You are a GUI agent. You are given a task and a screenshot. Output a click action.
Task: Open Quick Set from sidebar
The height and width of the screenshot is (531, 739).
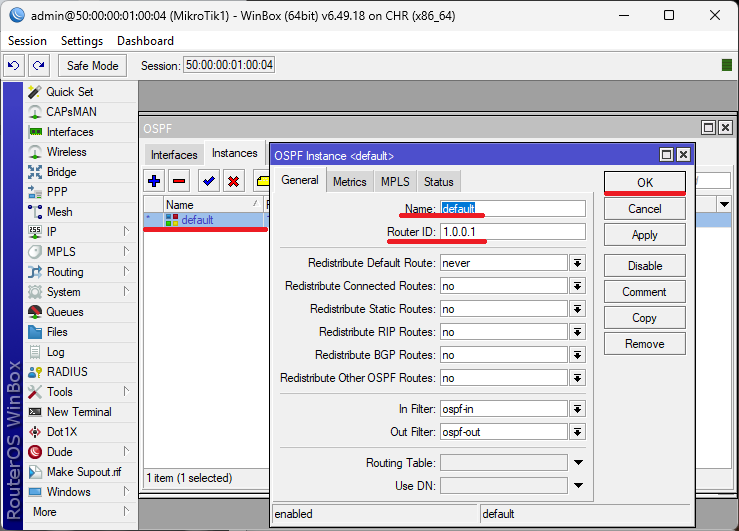point(69,92)
